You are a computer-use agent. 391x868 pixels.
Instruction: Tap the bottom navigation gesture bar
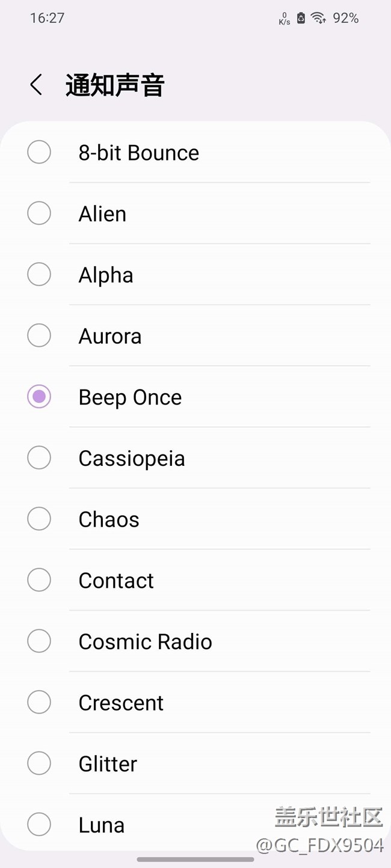pos(195,860)
